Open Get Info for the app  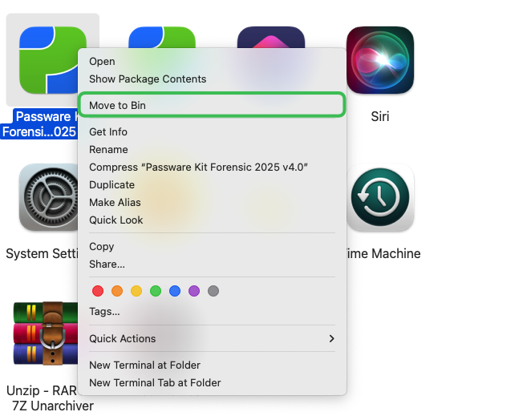point(212,132)
